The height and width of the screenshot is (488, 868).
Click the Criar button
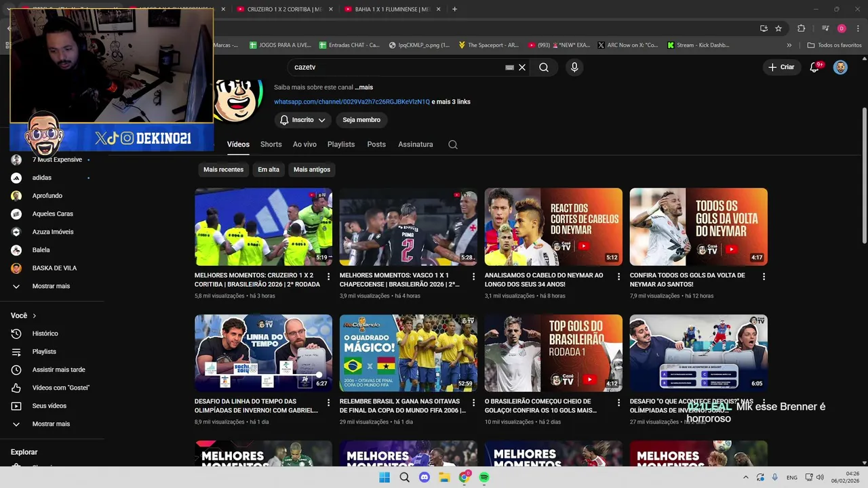(x=781, y=67)
